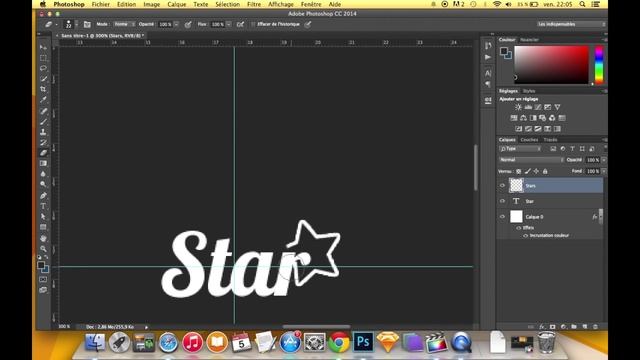Switch to the Couches tab
Viewport: 640px width, 360px height.
coord(529,140)
